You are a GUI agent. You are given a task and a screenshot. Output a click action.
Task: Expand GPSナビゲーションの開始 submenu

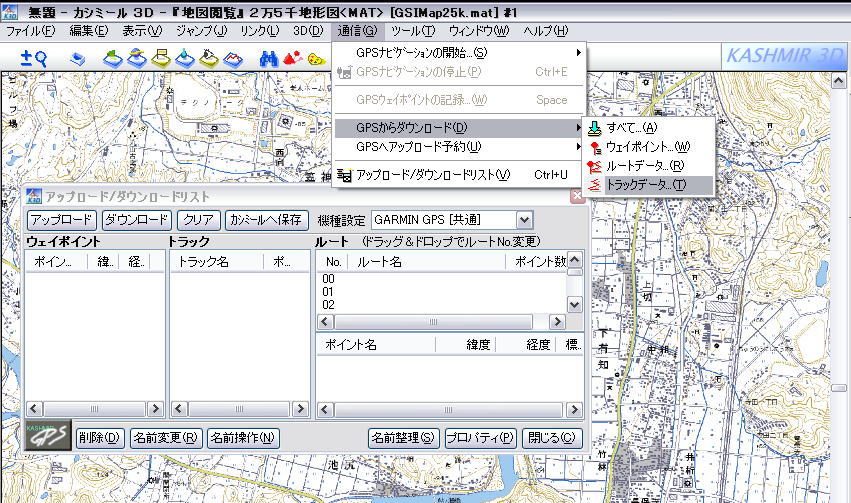[x=459, y=53]
